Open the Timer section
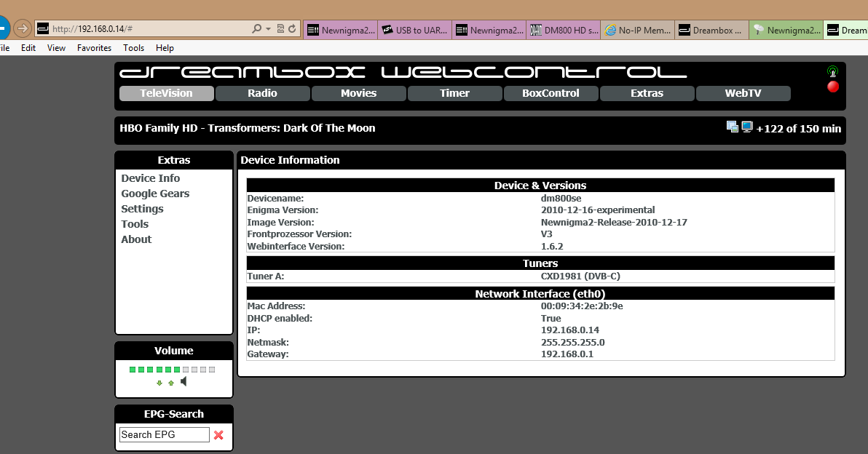 point(455,93)
